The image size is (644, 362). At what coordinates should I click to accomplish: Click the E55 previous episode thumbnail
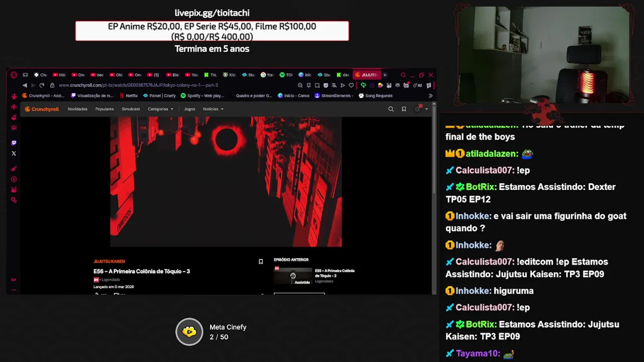click(293, 276)
